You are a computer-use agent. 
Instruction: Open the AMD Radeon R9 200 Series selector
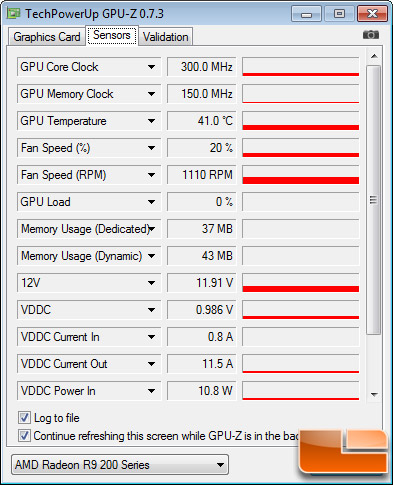pyautogui.click(x=120, y=465)
